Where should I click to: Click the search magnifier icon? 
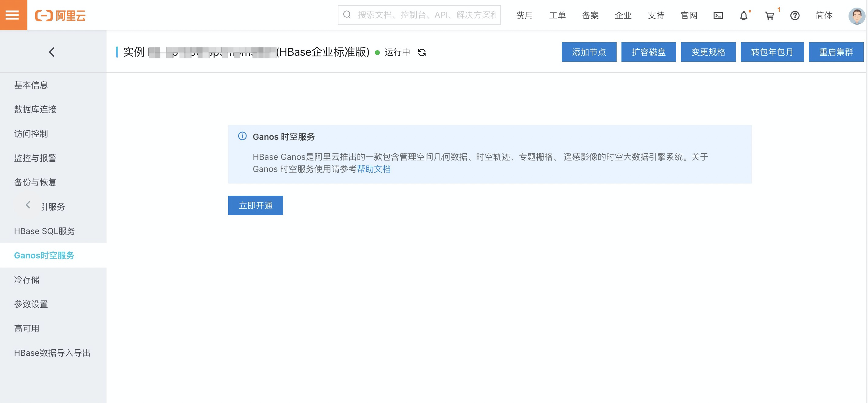(x=347, y=15)
